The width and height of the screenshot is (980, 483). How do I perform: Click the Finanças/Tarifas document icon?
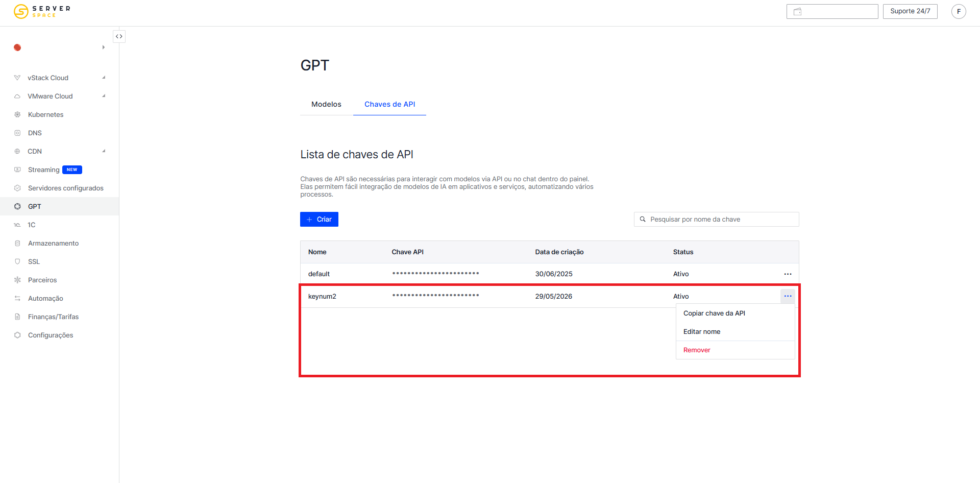coord(17,317)
